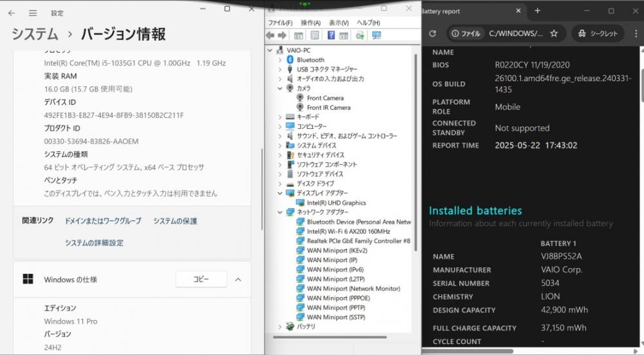Open the browser three-dot menu
Viewport: 644px width, 355px height.
click(636, 34)
